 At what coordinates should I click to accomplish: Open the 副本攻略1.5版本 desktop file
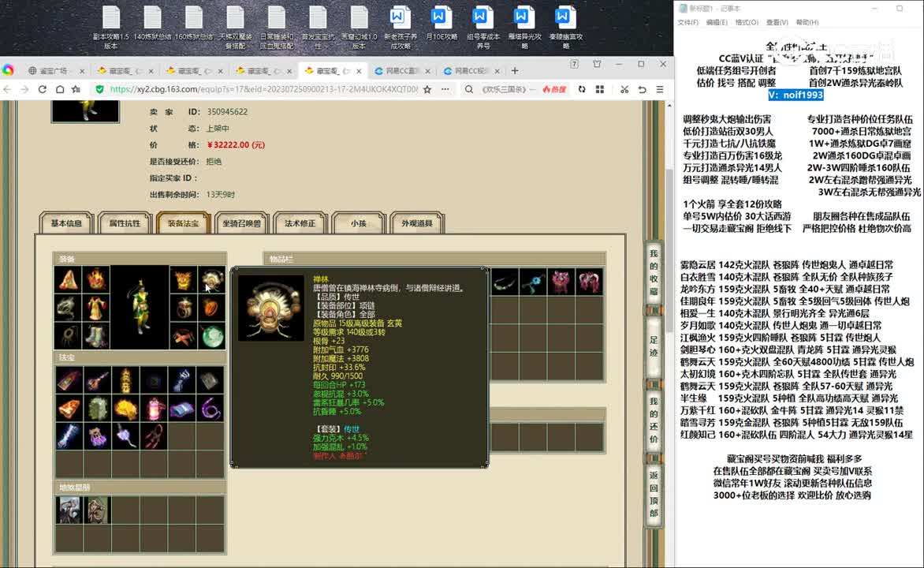click(111, 28)
